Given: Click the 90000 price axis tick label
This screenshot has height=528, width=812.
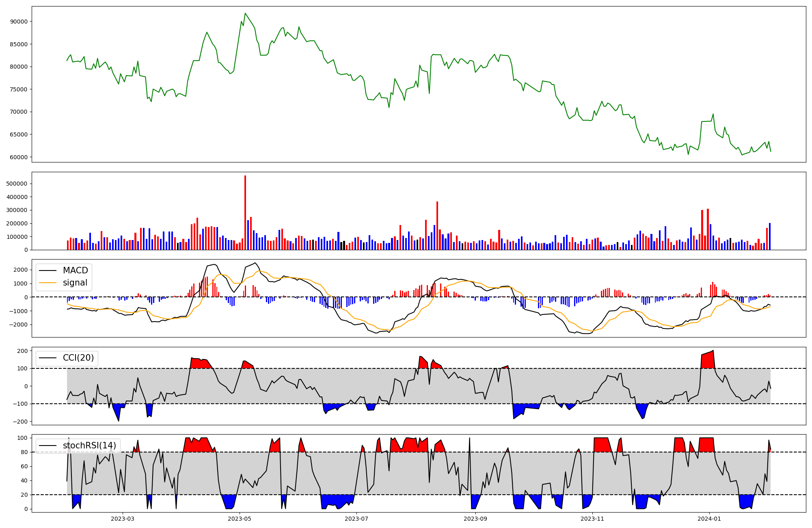Looking at the screenshot, I should point(19,22).
